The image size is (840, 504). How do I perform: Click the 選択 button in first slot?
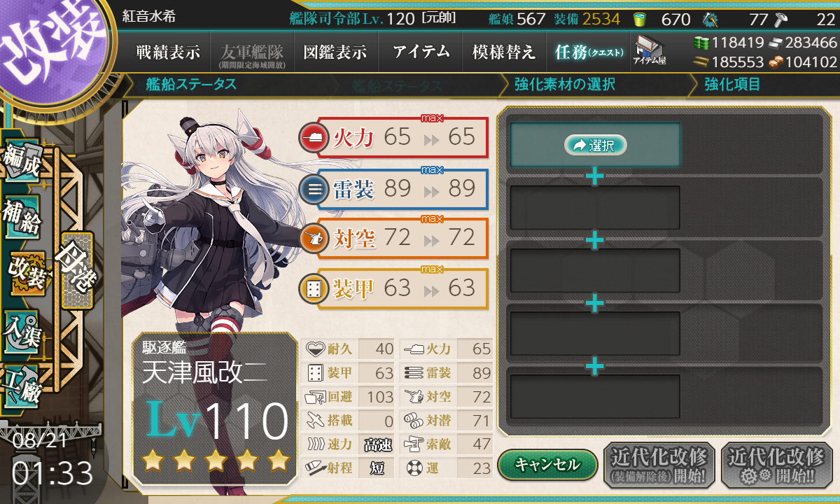pyautogui.click(x=595, y=145)
